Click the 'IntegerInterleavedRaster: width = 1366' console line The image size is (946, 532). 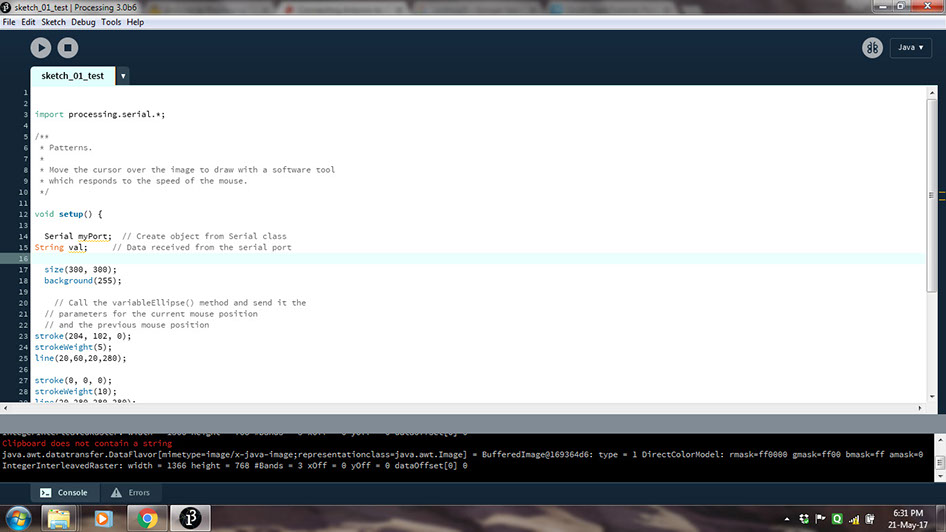pos(235,466)
